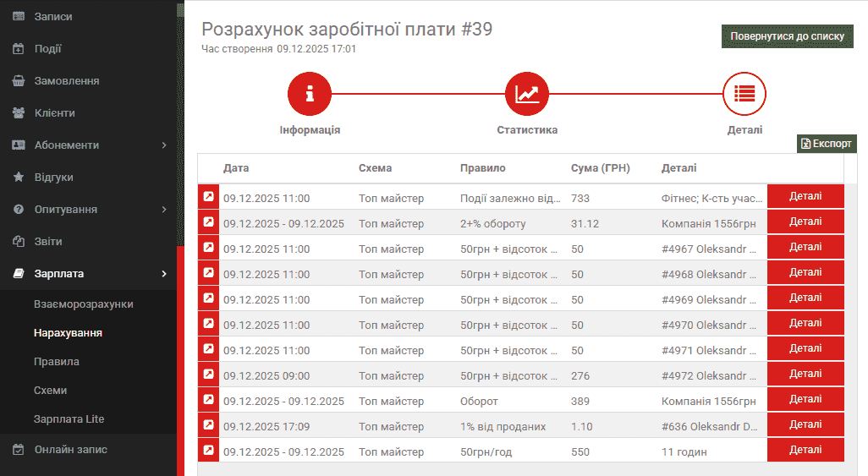Click the Інформація step circle icon
Screen dimensions: 868x476
(x=310, y=94)
